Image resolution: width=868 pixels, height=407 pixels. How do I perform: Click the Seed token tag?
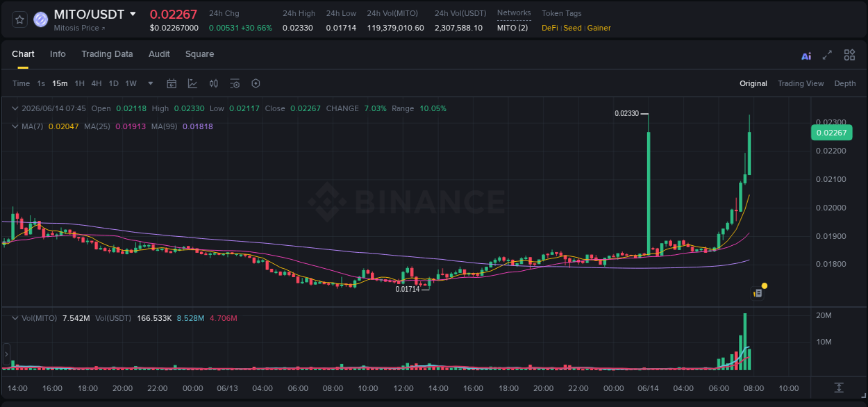(572, 28)
